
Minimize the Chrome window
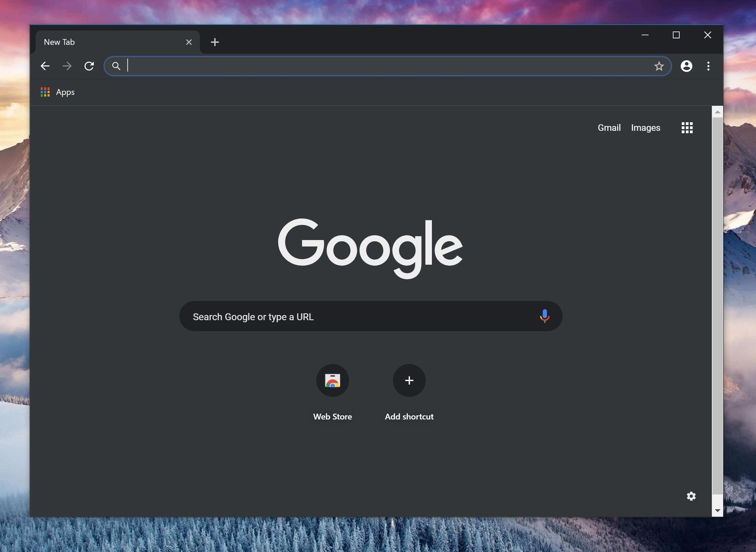645,35
